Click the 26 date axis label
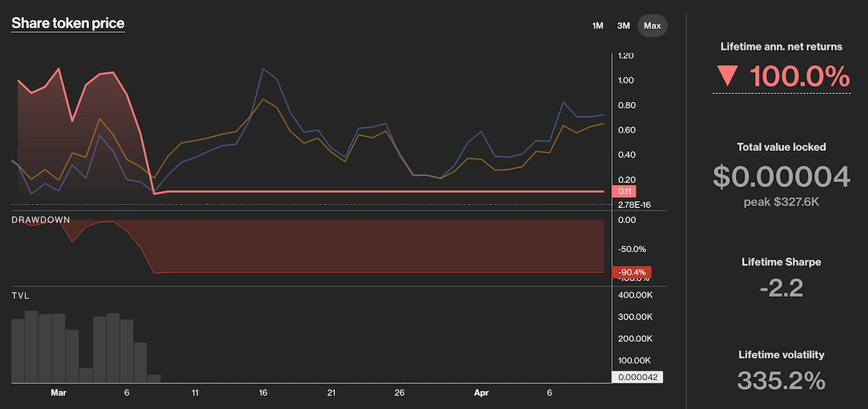This screenshot has height=409, width=868. coord(399,393)
